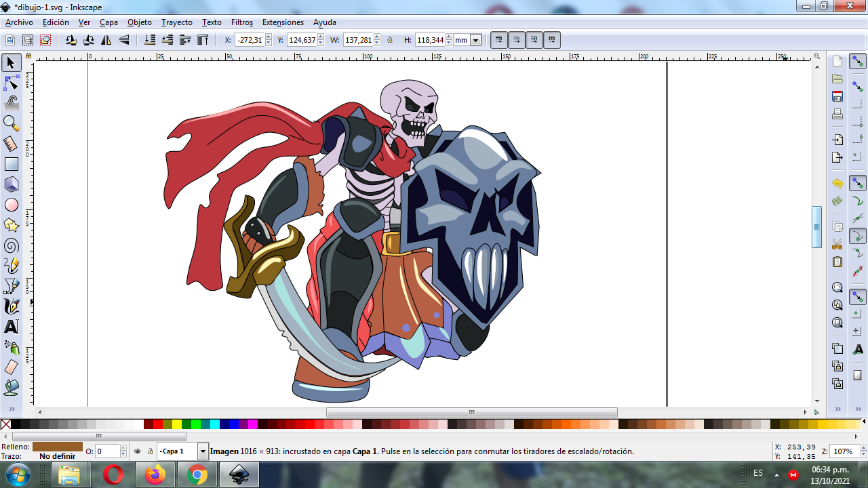Open the Filtros menu
Image resolution: width=868 pixels, height=488 pixels.
pyautogui.click(x=242, y=22)
